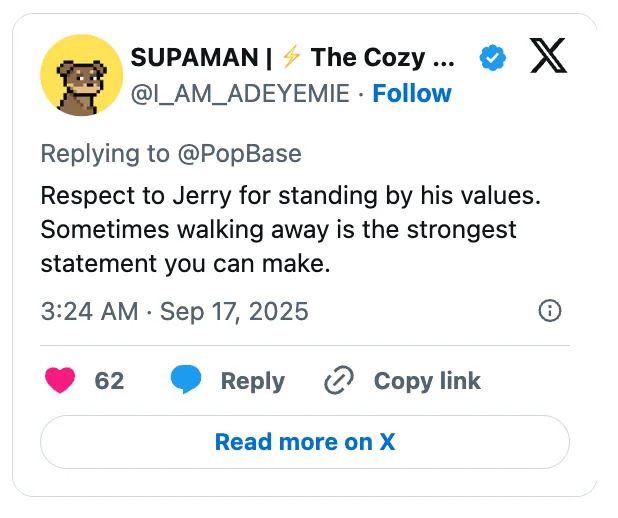This screenshot has width=618, height=518.
Task: Follow the @I_AM_ADEYEMIE account
Action: pyautogui.click(x=412, y=94)
